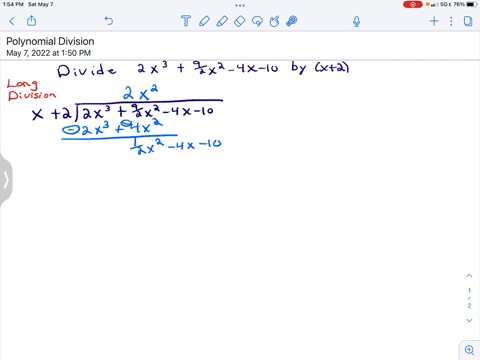Open the three-dot more options menu
Screen dimensions: 480x360
[451, 21]
